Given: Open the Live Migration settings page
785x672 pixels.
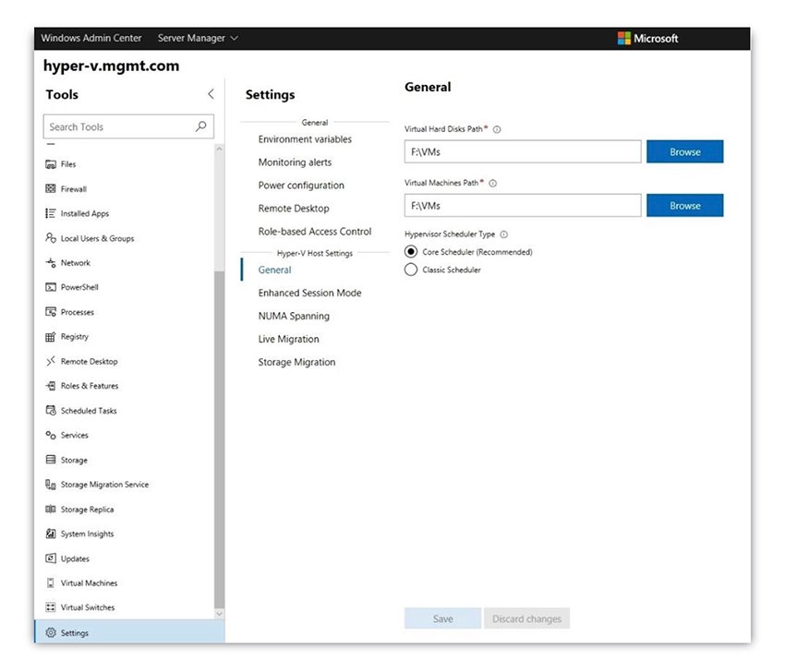Looking at the screenshot, I should [288, 339].
